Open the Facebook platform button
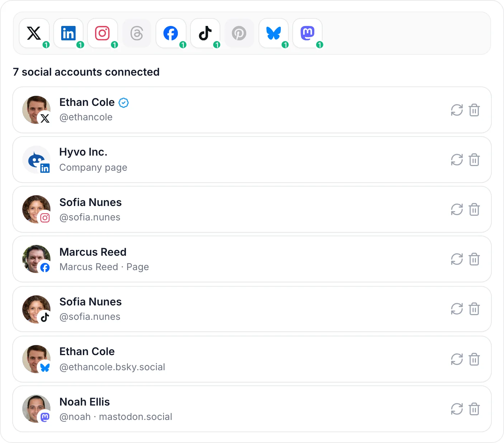 (x=171, y=33)
